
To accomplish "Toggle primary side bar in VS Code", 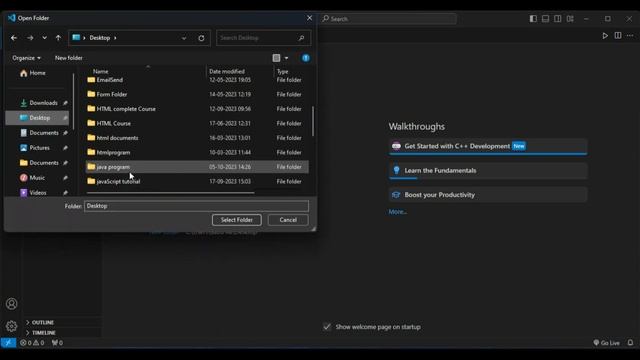I will click(533, 19).
